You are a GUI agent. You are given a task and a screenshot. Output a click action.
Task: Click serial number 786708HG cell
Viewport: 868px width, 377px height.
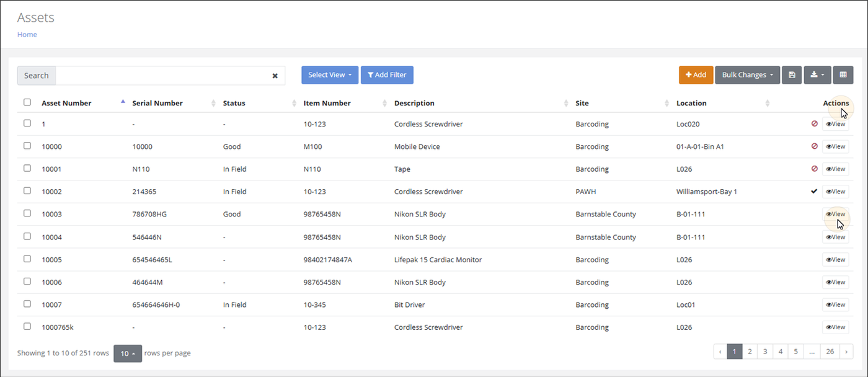[149, 215]
